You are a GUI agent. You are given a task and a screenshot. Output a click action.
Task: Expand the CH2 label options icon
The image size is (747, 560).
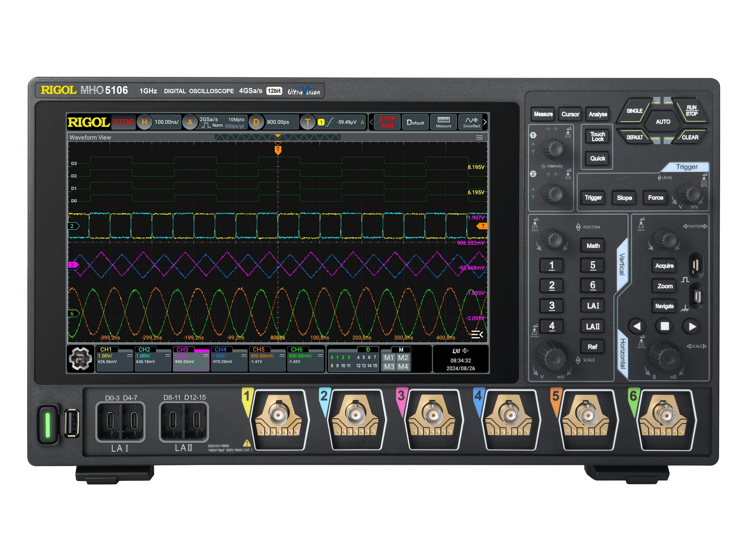[168, 356]
